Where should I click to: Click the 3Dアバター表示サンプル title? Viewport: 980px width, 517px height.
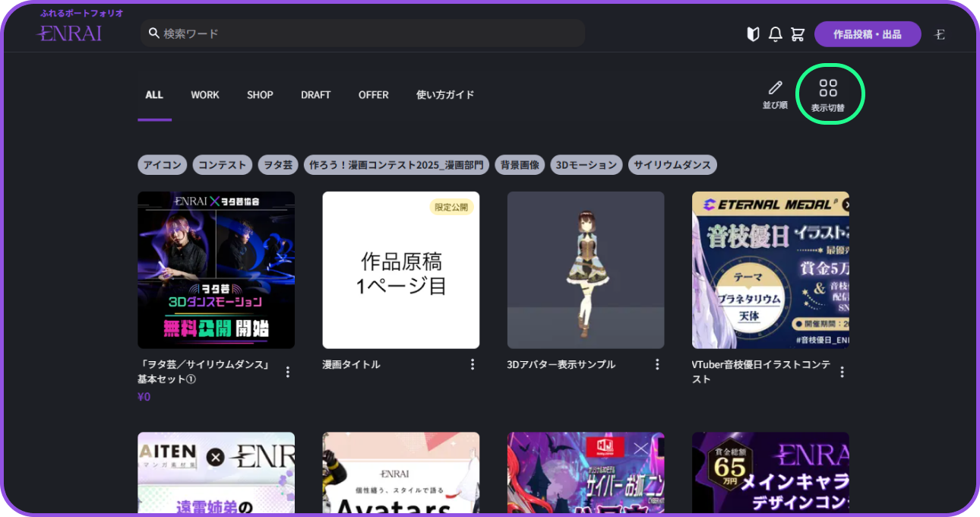561,365
